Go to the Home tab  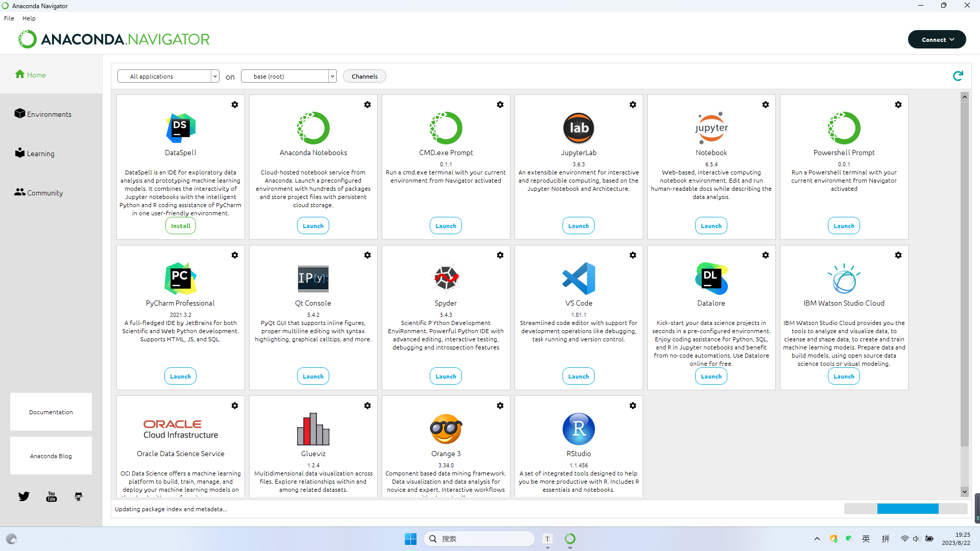51,74
